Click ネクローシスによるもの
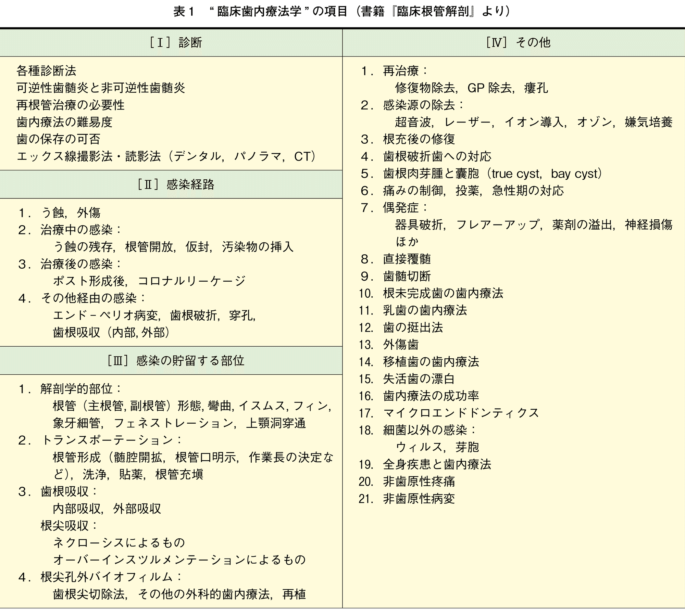The height and width of the screenshot is (616, 685). point(119,543)
